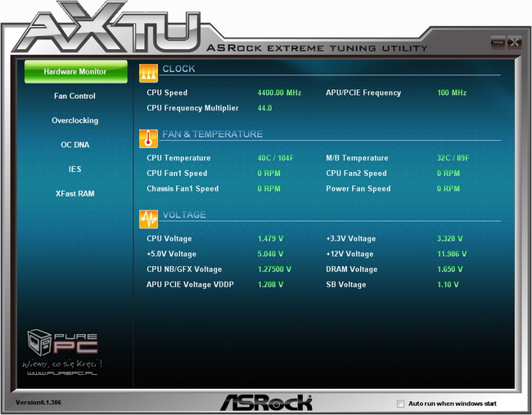Image resolution: width=532 pixels, height=415 pixels.
Task: Click the CPU Fan2 Speed label
Action: (356, 174)
